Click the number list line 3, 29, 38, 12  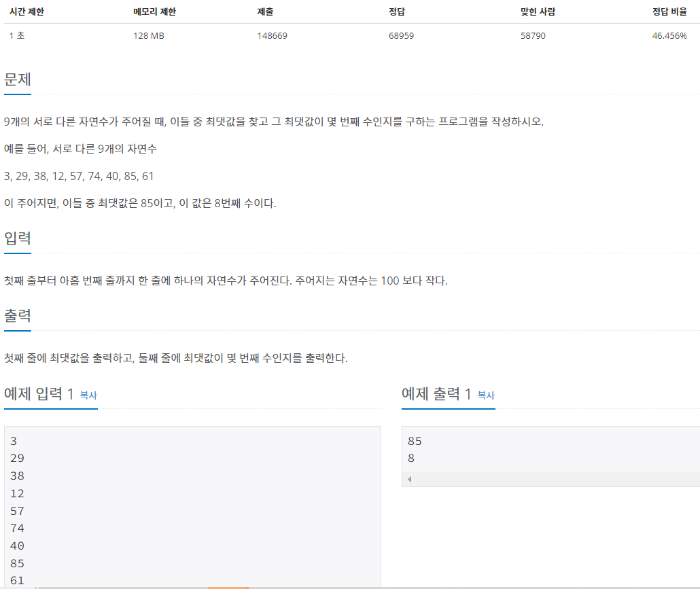(x=79, y=176)
